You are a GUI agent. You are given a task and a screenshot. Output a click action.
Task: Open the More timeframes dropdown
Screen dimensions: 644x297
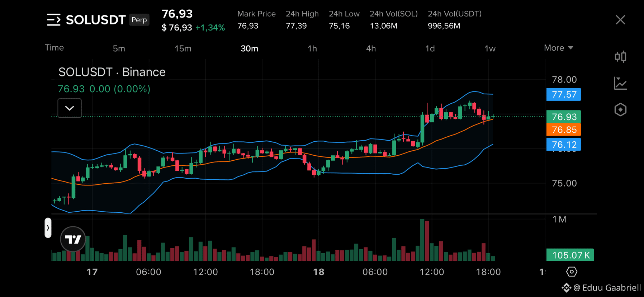558,48
